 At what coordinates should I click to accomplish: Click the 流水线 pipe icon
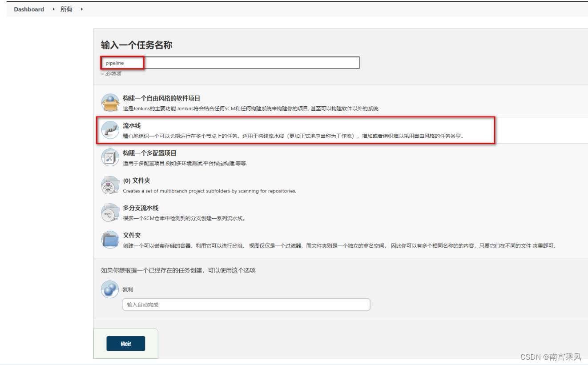tap(110, 130)
